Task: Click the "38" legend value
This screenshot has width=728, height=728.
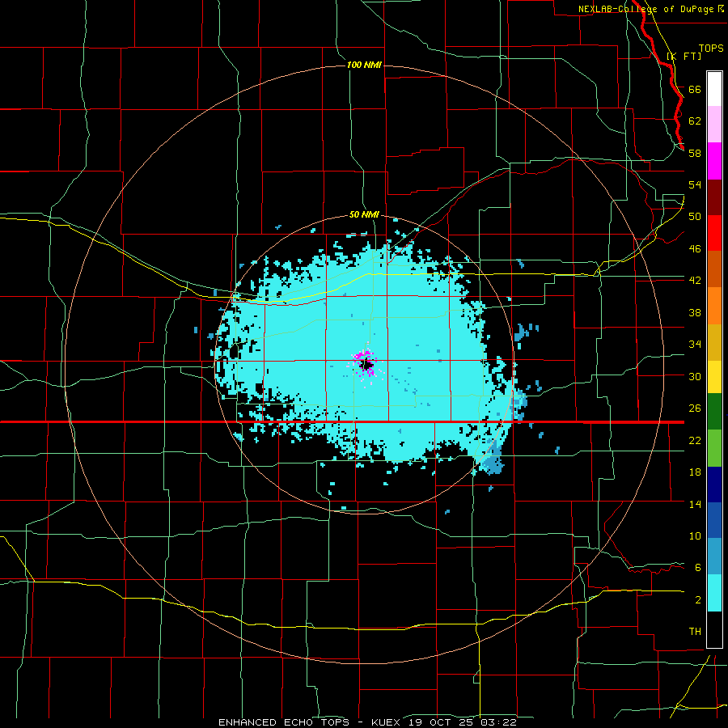Action: pyautogui.click(x=695, y=312)
